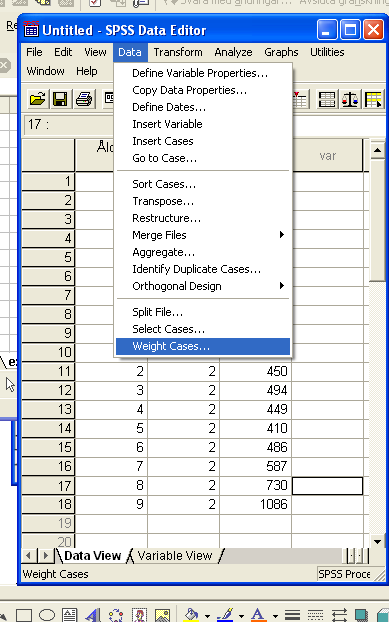Click the sheet tab scroll left arrow
Screen dimensions: 389x622
29,555
